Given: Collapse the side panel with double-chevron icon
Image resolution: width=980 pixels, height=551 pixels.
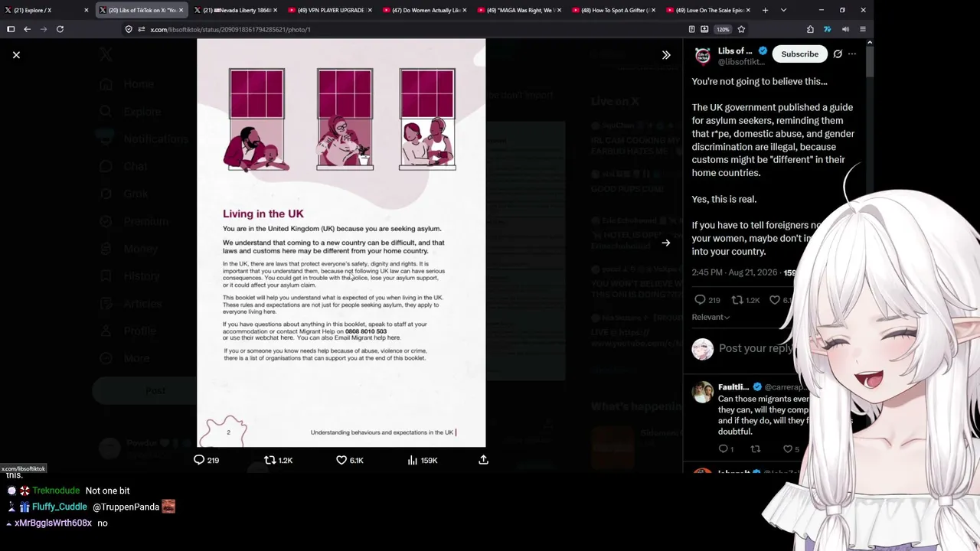Looking at the screenshot, I should pos(666,55).
